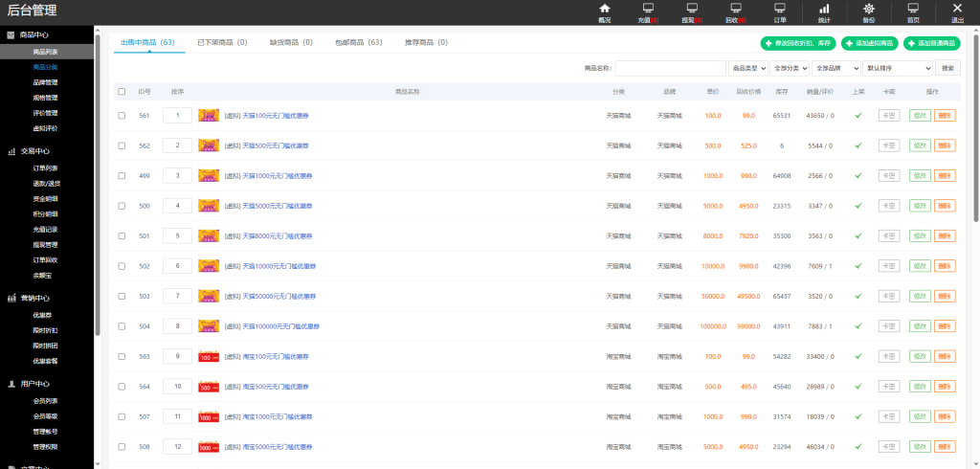Screen dimensions: 980x469
Task: Open the 提现 monitor icon
Action: 692,8
